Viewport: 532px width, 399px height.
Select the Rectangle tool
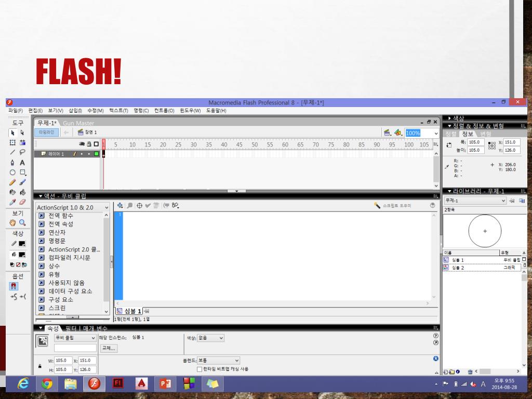pyautogui.click(x=22, y=172)
